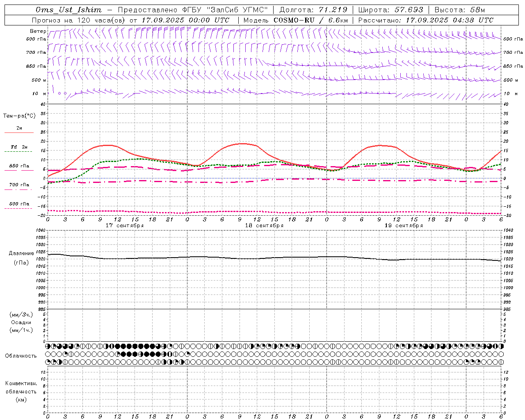This screenshot has height=420, width=525.
Task: Click the '(мм/1ч.)' precipitation unit label
Action: tap(21, 330)
